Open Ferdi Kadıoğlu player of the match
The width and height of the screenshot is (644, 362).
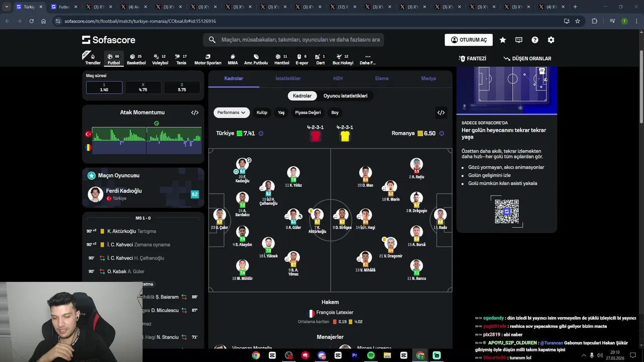pos(143,194)
